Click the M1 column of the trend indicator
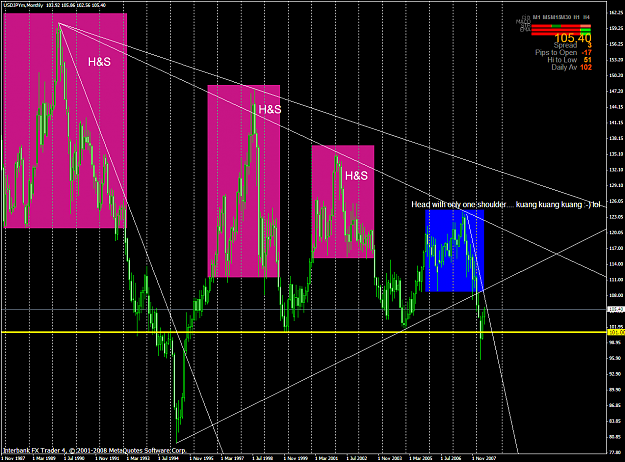 coord(537,17)
